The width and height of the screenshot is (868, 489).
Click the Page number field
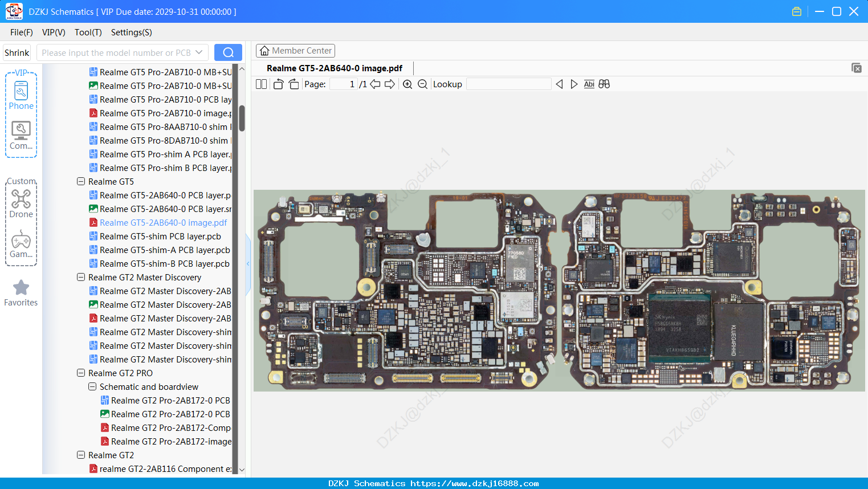(x=343, y=84)
